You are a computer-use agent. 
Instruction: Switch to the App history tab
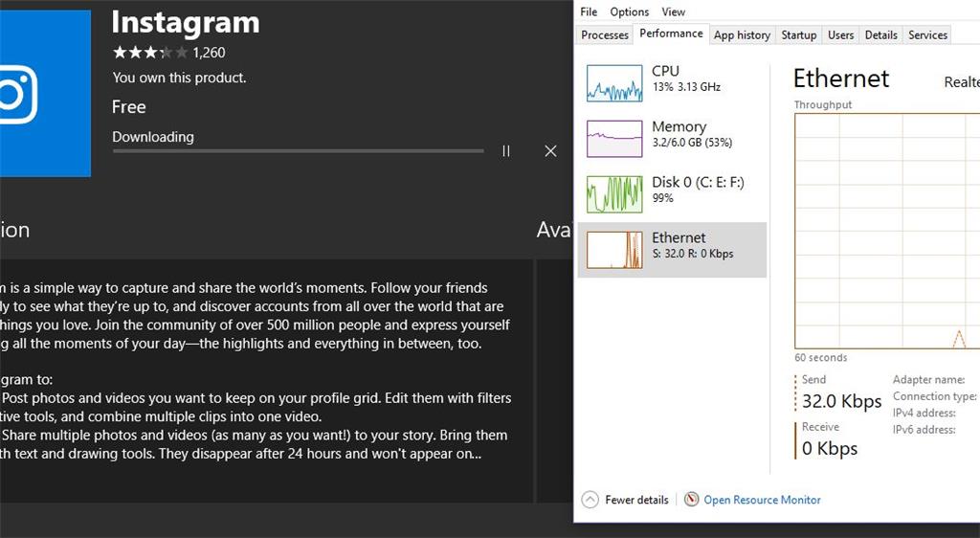click(x=742, y=35)
